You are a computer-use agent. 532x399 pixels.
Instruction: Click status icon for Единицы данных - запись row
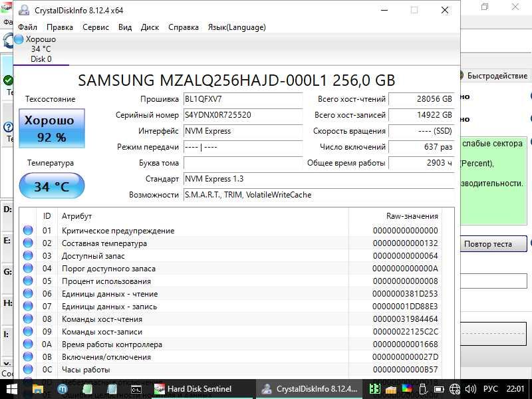pyautogui.click(x=28, y=307)
